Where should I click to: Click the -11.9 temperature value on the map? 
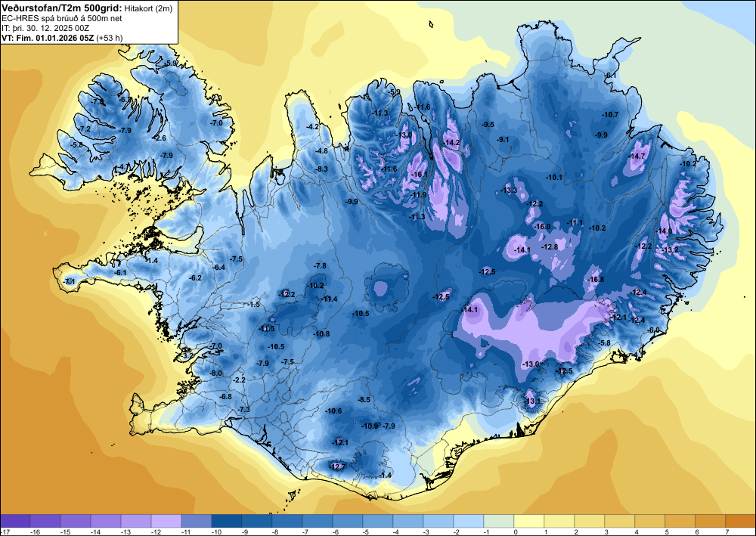(419, 195)
